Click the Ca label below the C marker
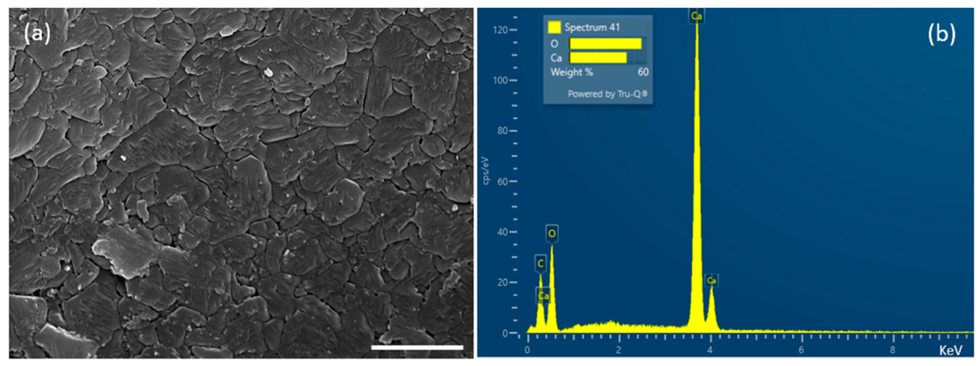 543,296
